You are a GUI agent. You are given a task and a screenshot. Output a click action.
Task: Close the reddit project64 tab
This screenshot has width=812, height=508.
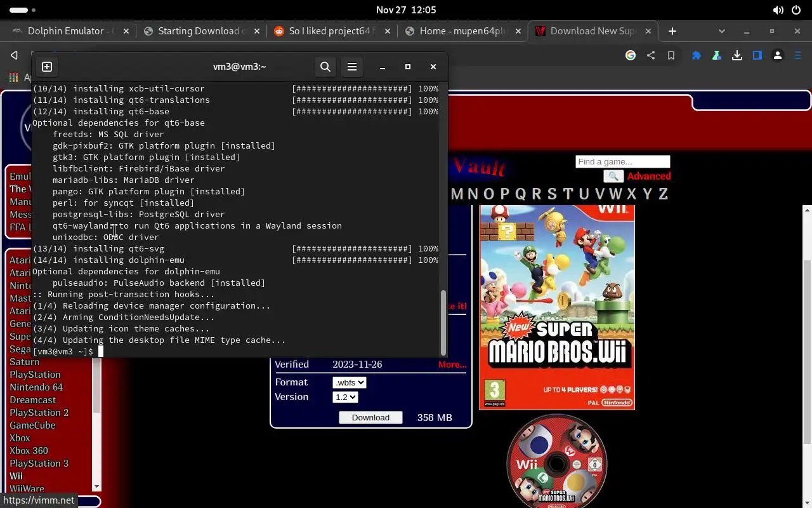(388, 31)
